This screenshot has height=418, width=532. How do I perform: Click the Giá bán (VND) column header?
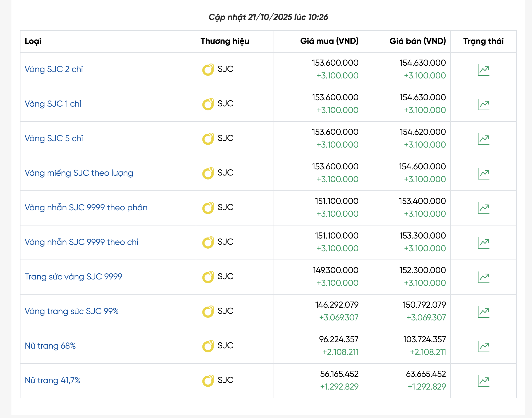tap(417, 41)
